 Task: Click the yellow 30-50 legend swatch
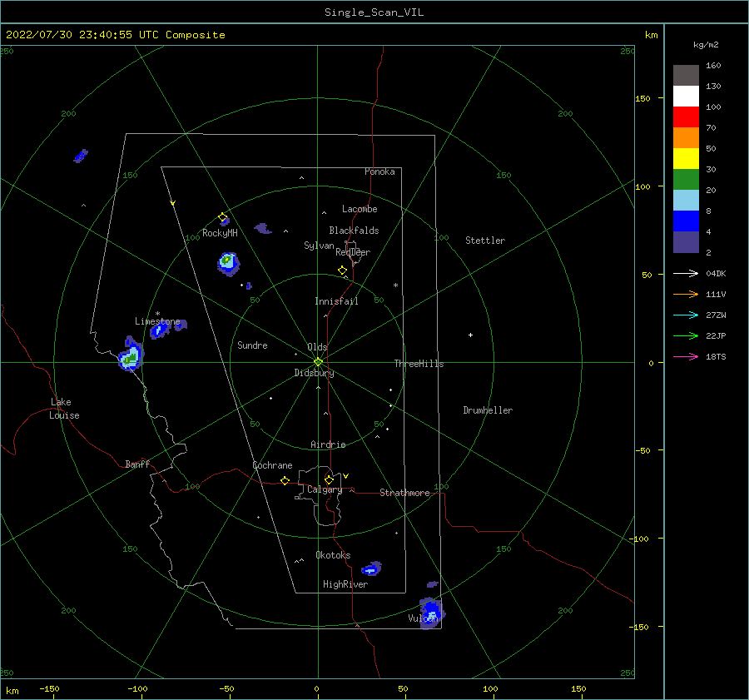686,159
